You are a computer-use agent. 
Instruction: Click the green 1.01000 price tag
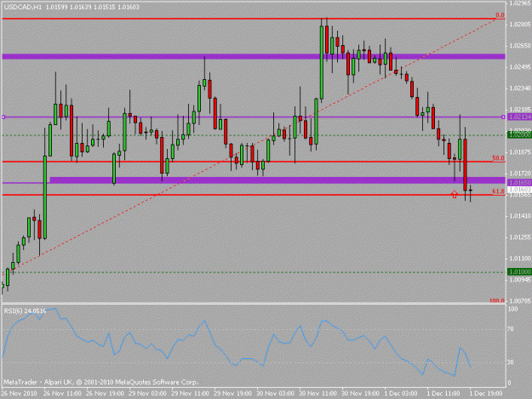519,272
